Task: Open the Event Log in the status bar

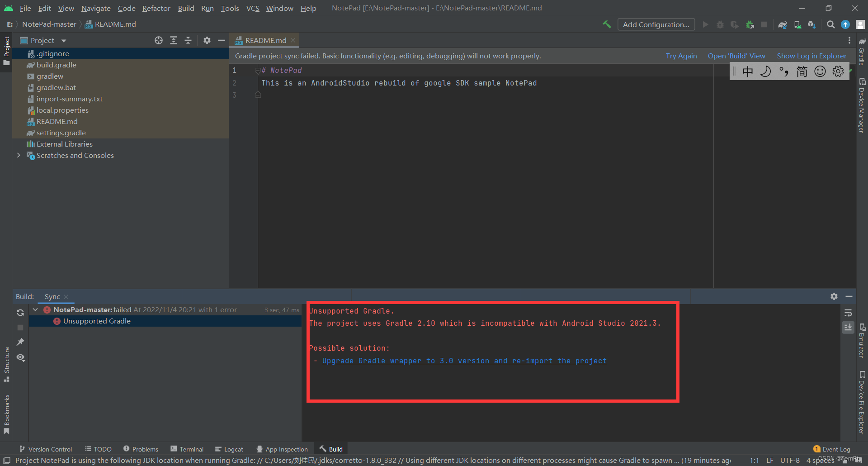Action: [x=835, y=448]
